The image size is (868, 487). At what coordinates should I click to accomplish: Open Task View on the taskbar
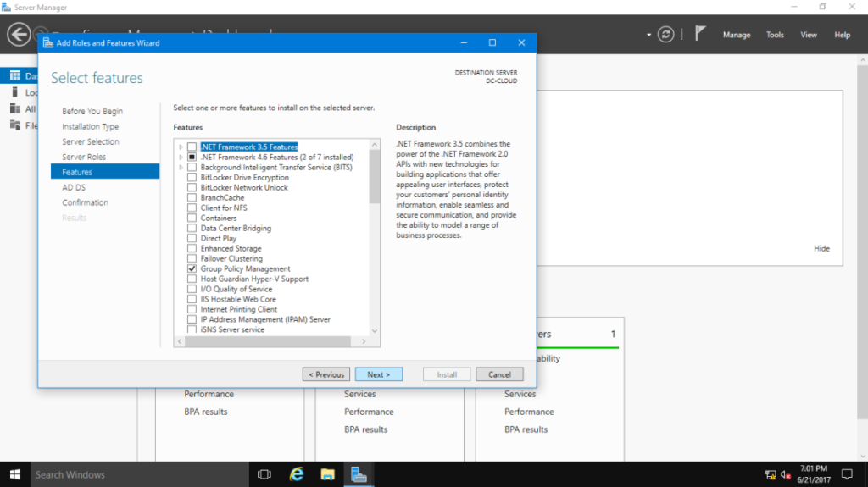point(264,474)
